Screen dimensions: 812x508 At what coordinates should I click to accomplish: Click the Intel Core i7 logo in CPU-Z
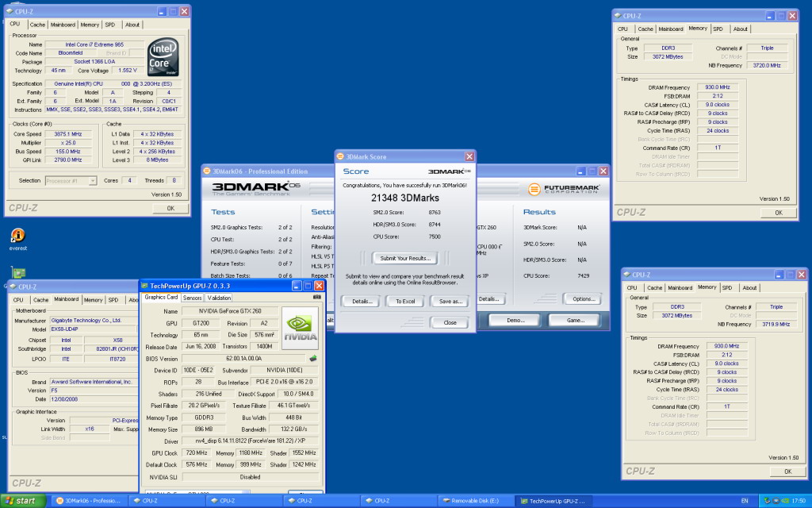pos(163,56)
